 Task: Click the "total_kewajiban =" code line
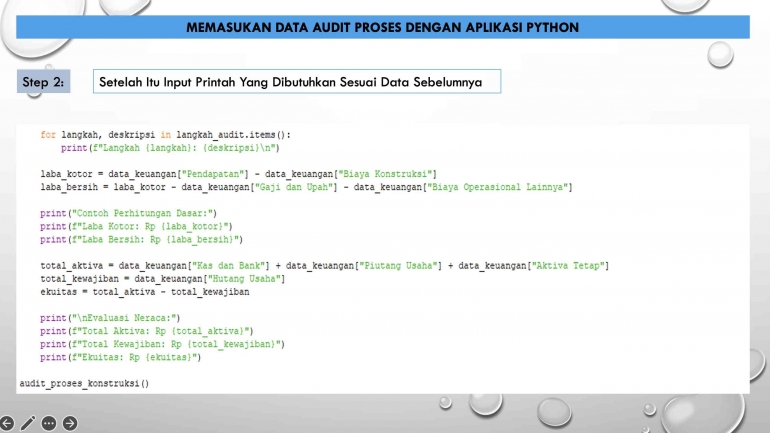pos(163,279)
